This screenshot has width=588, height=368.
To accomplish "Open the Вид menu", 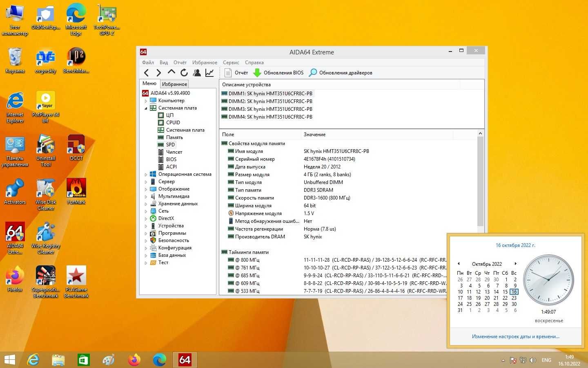I will tap(164, 63).
